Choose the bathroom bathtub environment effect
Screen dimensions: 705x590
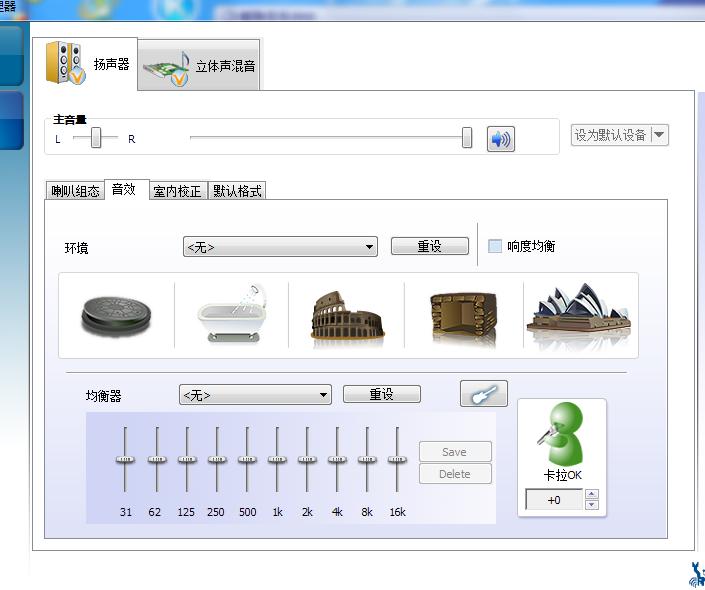point(232,313)
